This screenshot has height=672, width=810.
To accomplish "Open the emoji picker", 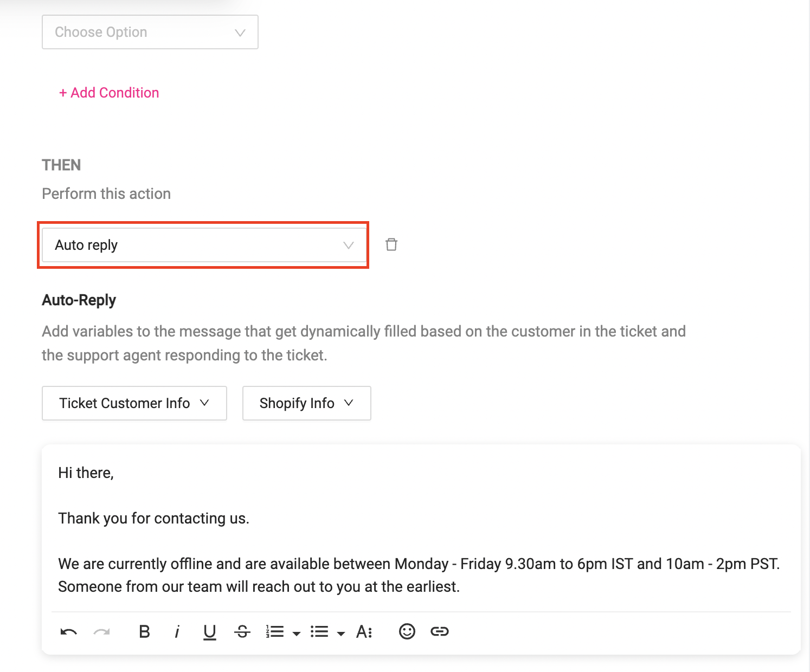I will (x=407, y=631).
